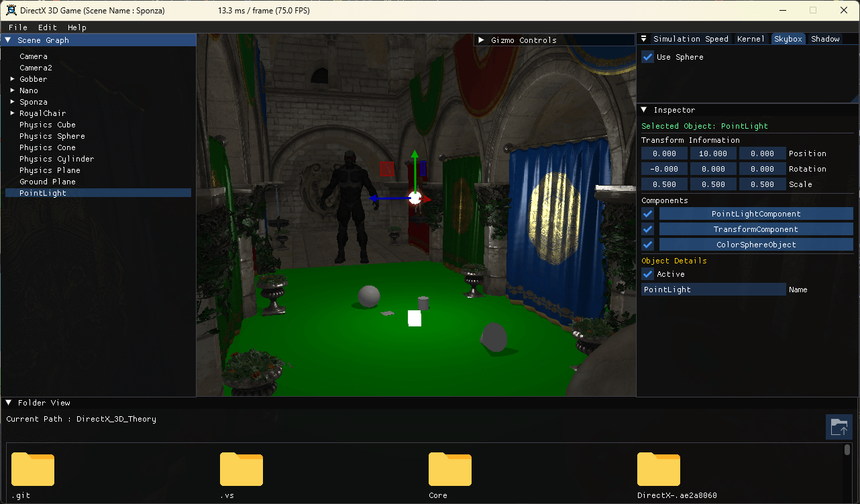The width and height of the screenshot is (860, 504).
Task: Expand the Gizmo Controls panel
Action: (481, 40)
